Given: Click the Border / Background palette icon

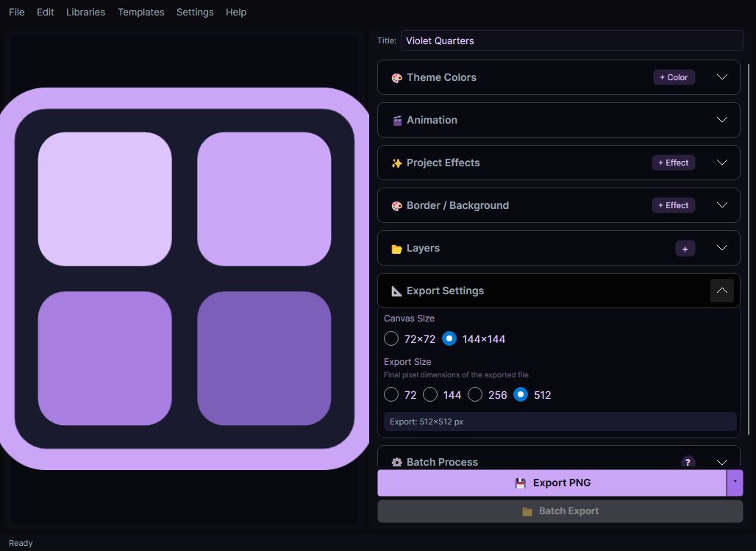Looking at the screenshot, I should click(x=397, y=206).
